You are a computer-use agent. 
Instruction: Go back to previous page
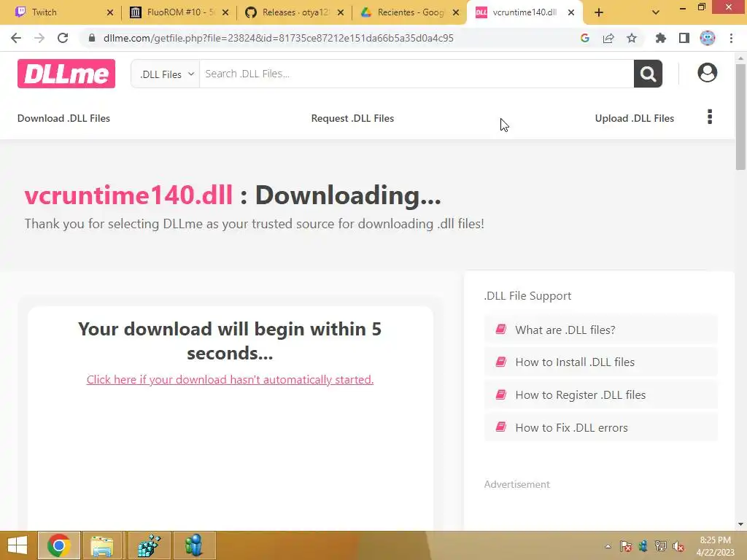click(16, 38)
